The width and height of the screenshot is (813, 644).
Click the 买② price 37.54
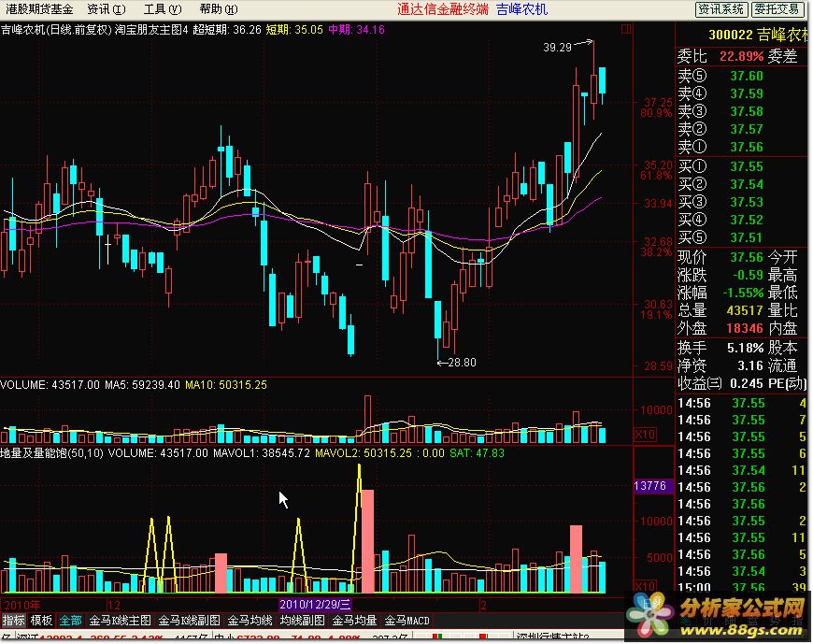(x=747, y=184)
